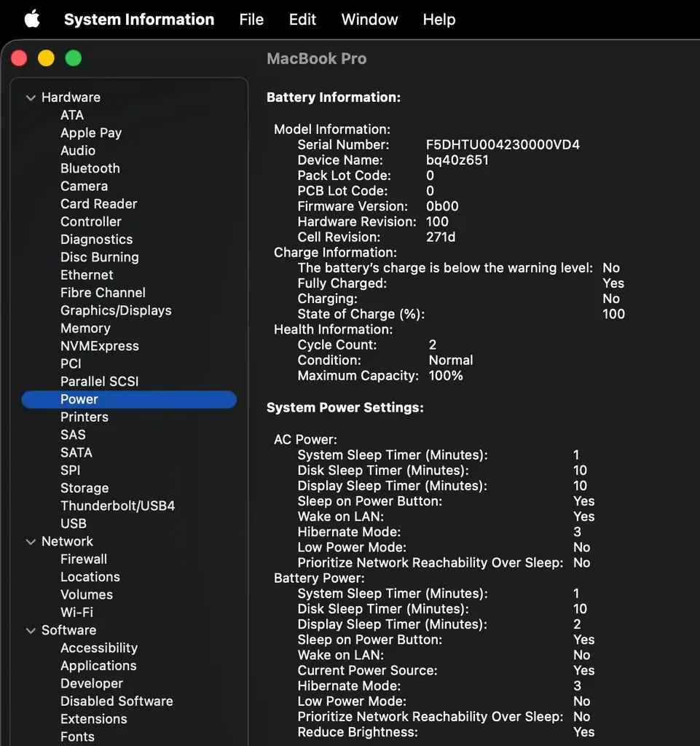
Task: Select the highlighted Power item
Action: (x=129, y=399)
